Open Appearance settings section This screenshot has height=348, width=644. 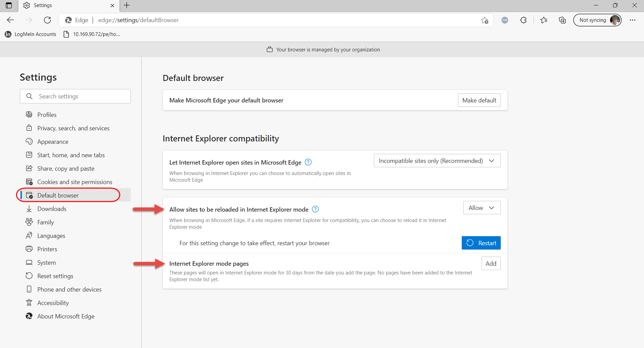click(x=75, y=141)
